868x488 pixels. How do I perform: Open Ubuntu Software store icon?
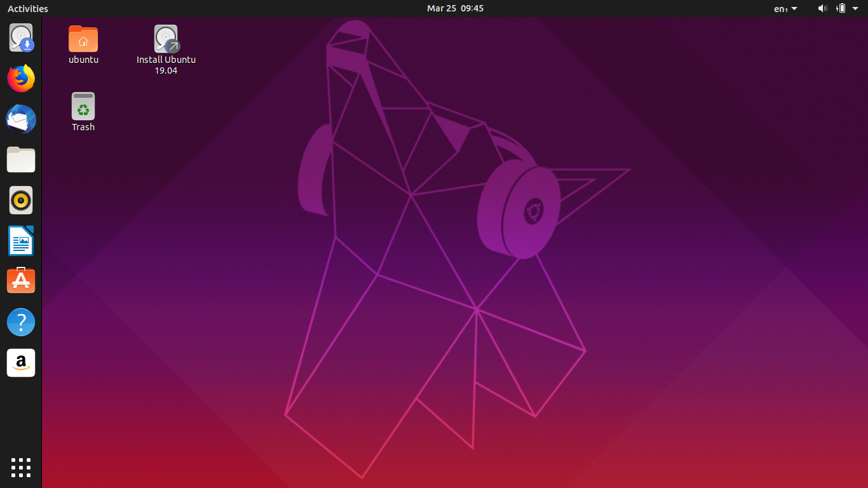[21, 281]
